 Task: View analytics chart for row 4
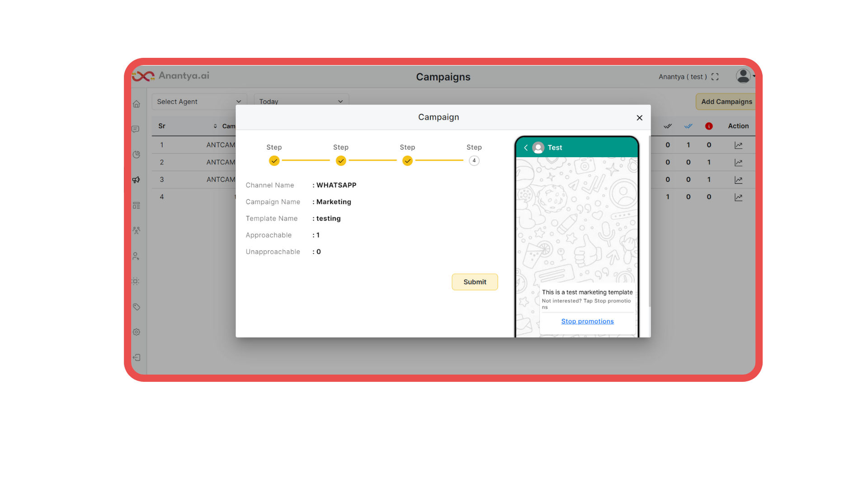[738, 197]
